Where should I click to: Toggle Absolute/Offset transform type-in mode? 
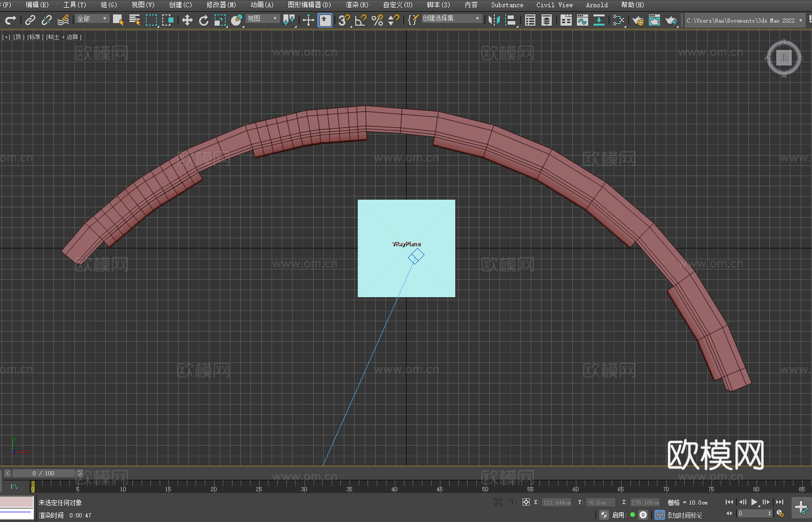coord(526,502)
